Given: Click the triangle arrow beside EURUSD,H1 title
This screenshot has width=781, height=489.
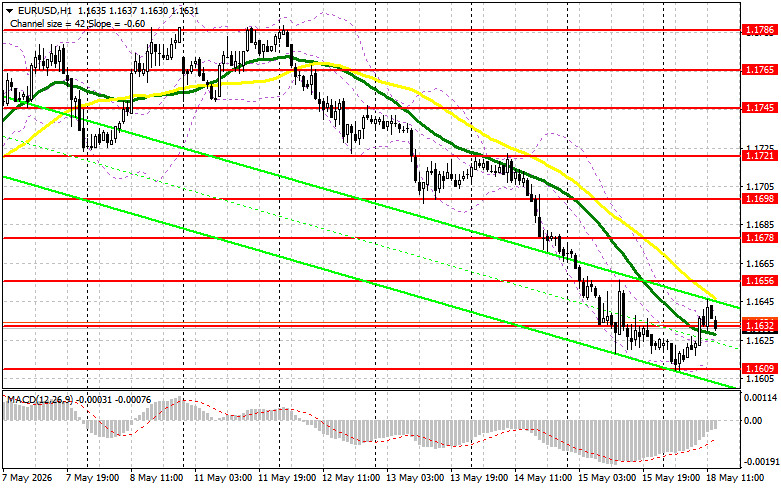Looking at the screenshot, I should click(9, 9).
